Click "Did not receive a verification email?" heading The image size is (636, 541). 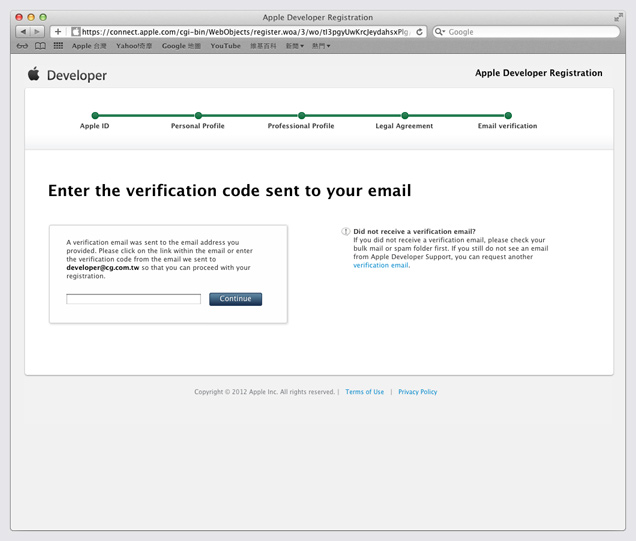(414, 232)
